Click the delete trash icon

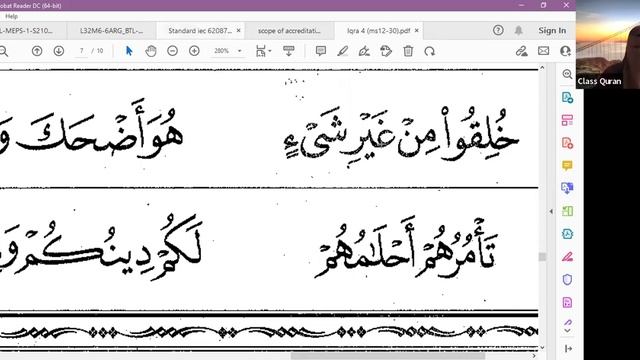(x=408, y=51)
